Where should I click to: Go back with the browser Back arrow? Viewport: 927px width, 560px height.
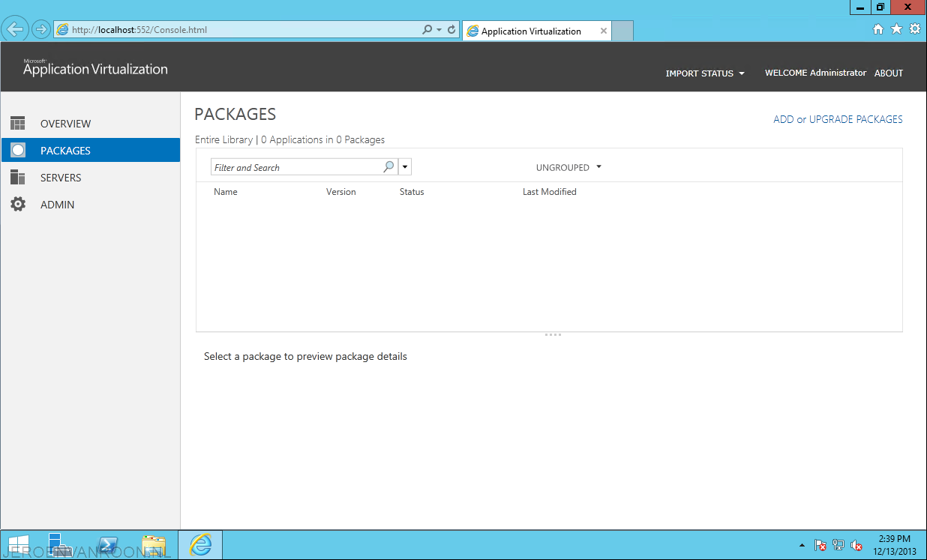tap(15, 30)
